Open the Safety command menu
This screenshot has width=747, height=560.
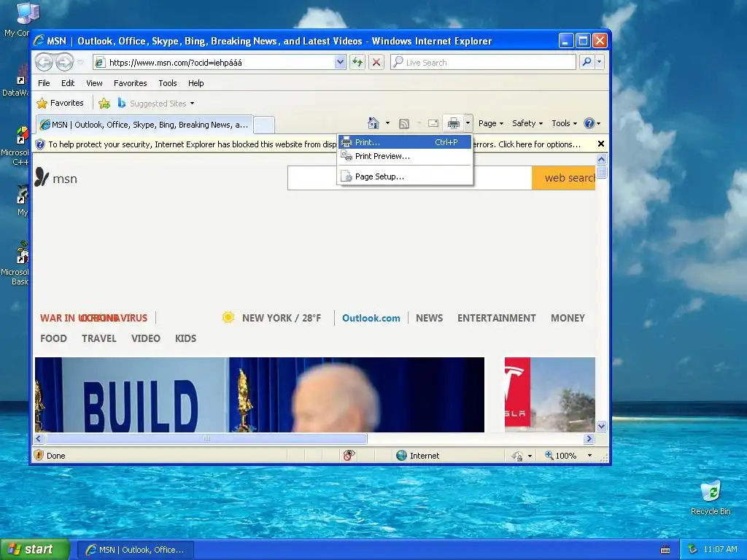coord(527,123)
